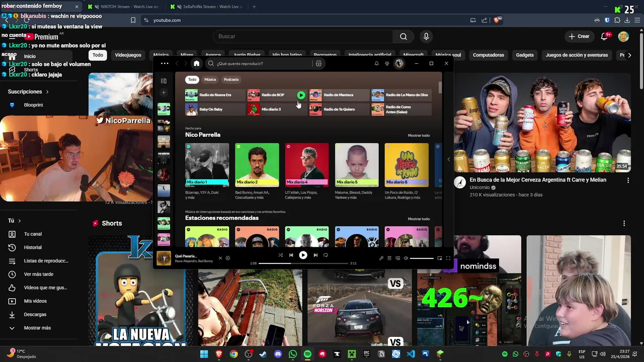Open Spotify play queue icon

389,258
